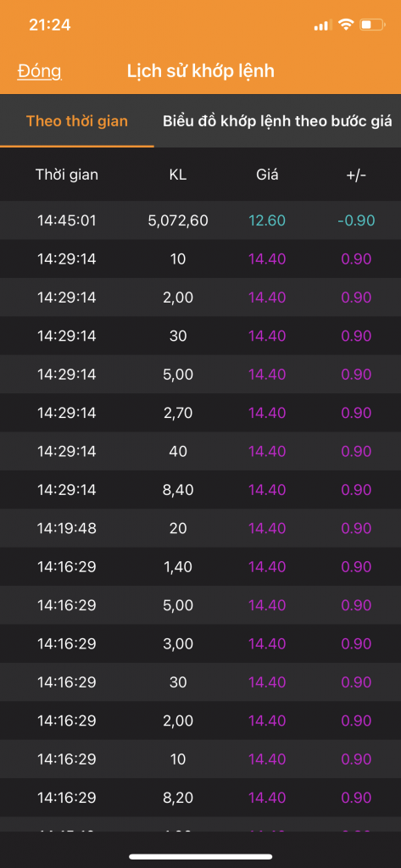Tap the Đóng link to close history
401x868 pixels.
39,71
